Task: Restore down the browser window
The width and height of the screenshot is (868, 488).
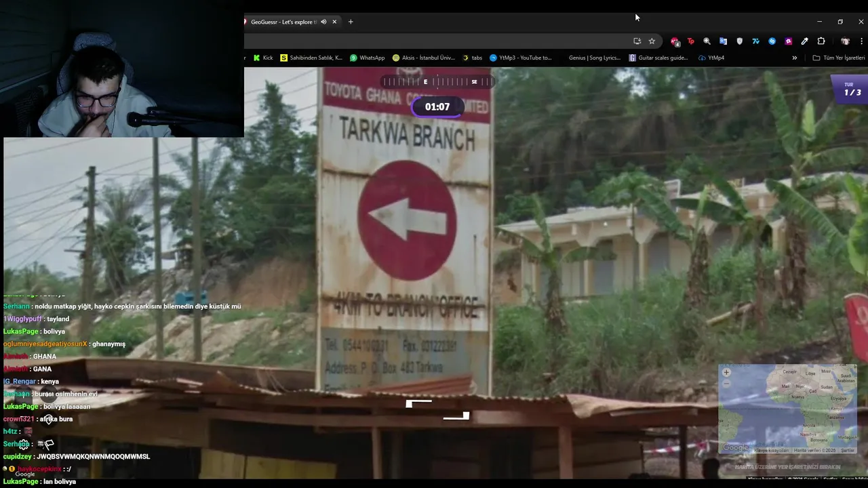Action: (840, 22)
